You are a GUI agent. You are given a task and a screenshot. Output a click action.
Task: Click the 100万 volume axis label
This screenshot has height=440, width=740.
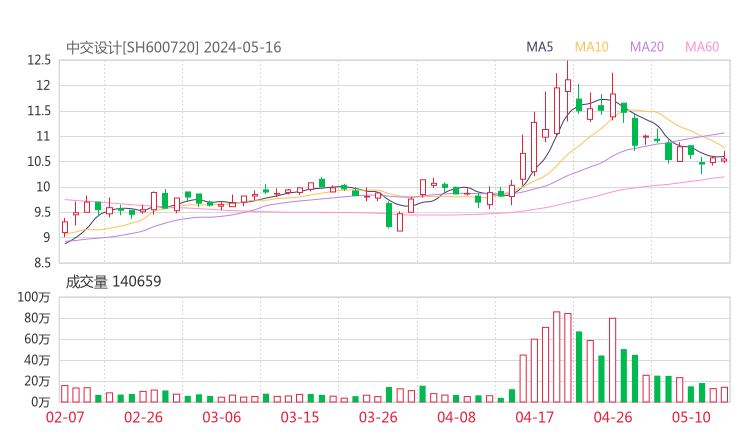coord(34,297)
